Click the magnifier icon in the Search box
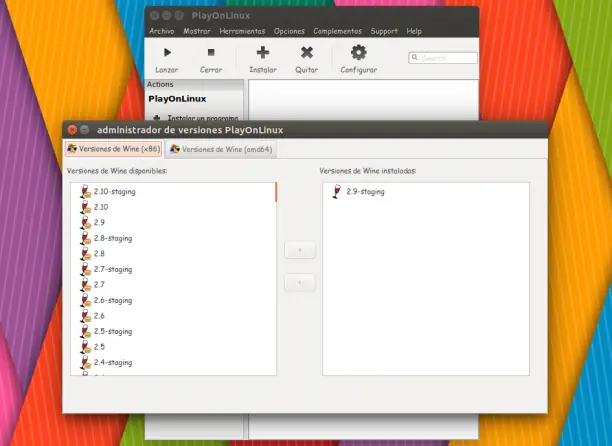Image resolution: width=612 pixels, height=446 pixels. (415, 58)
